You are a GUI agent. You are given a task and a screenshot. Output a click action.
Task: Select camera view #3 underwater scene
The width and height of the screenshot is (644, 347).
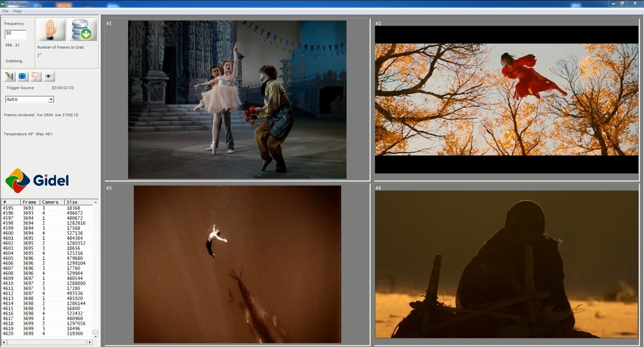tap(237, 264)
